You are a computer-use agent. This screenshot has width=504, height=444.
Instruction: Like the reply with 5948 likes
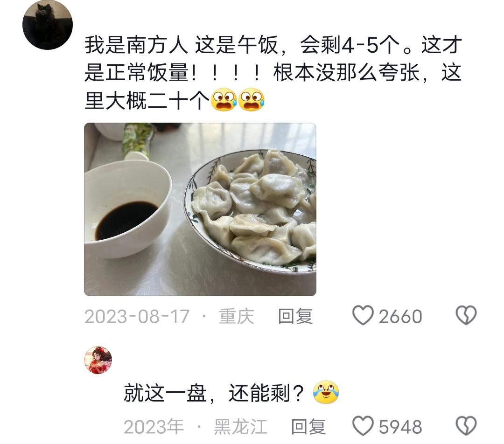363,426
